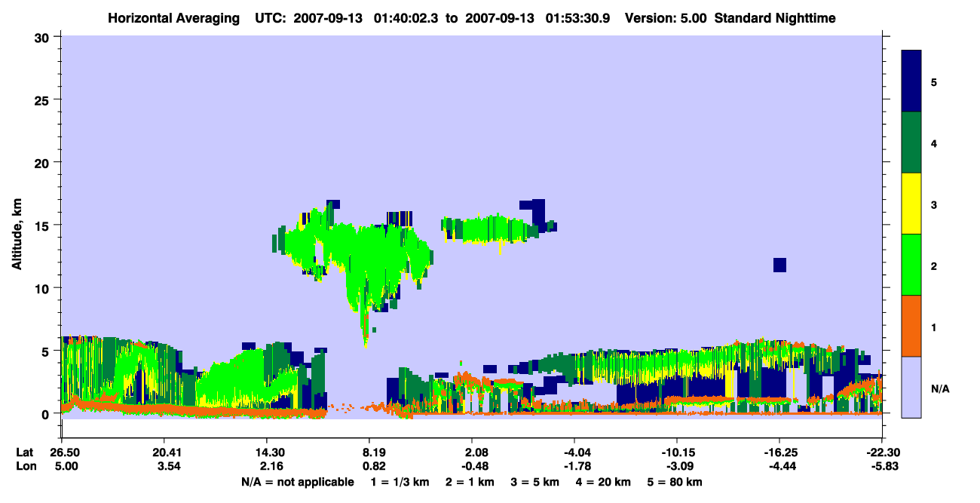Click the dark blue colorbar segment for 5
980x503 pixels.
pos(911,81)
